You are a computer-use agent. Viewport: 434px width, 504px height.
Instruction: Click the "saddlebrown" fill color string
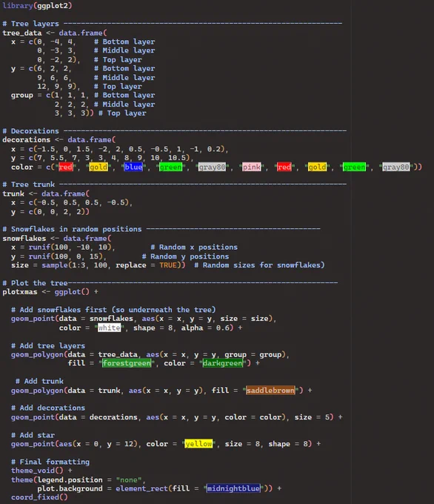click(270, 390)
